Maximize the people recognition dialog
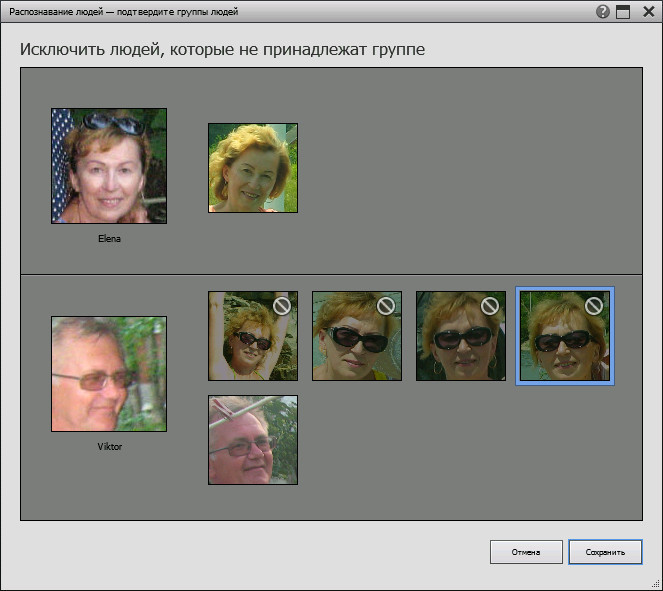The image size is (663, 591). click(x=623, y=12)
